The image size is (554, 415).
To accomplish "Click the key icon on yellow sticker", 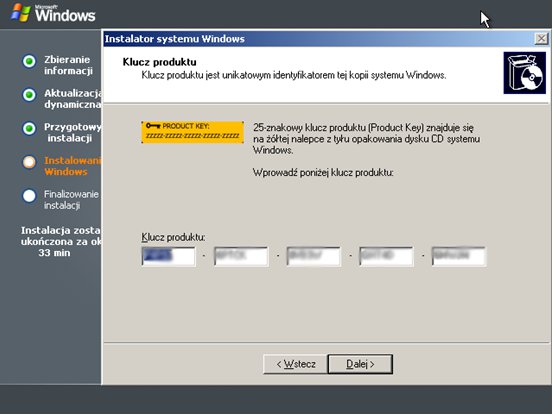I will (x=153, y=126).
